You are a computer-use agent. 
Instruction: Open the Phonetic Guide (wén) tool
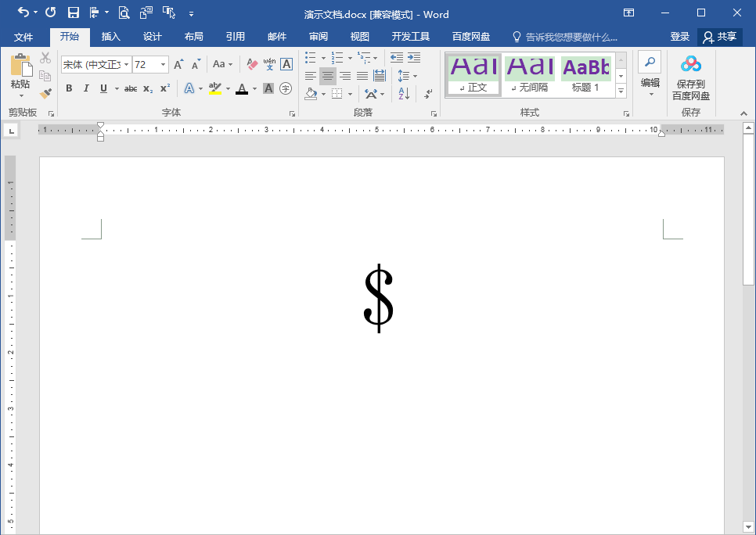click(x=269, y=64)
